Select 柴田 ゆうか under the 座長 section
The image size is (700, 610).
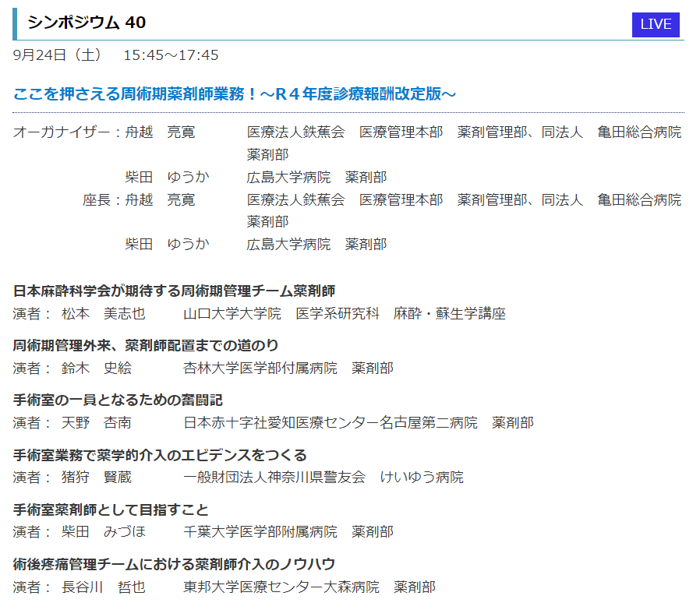(167, 244)
